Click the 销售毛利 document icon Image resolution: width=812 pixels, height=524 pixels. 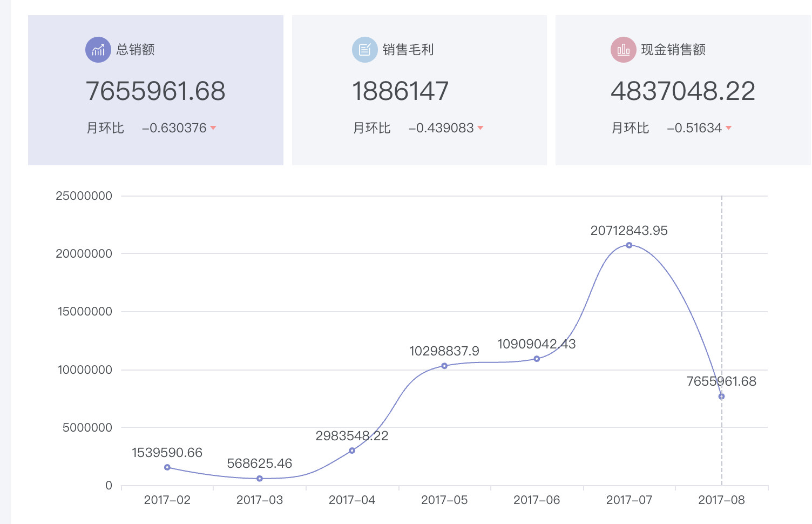[364, 50]
